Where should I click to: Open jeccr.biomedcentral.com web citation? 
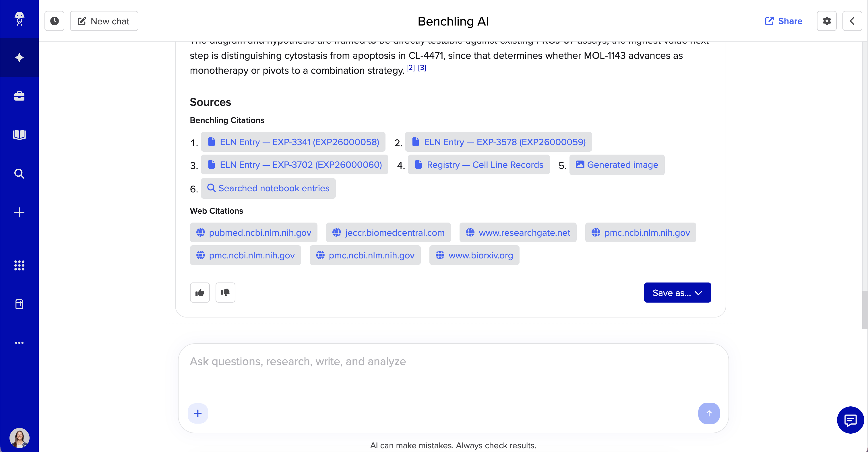click(x=388, y=233)
